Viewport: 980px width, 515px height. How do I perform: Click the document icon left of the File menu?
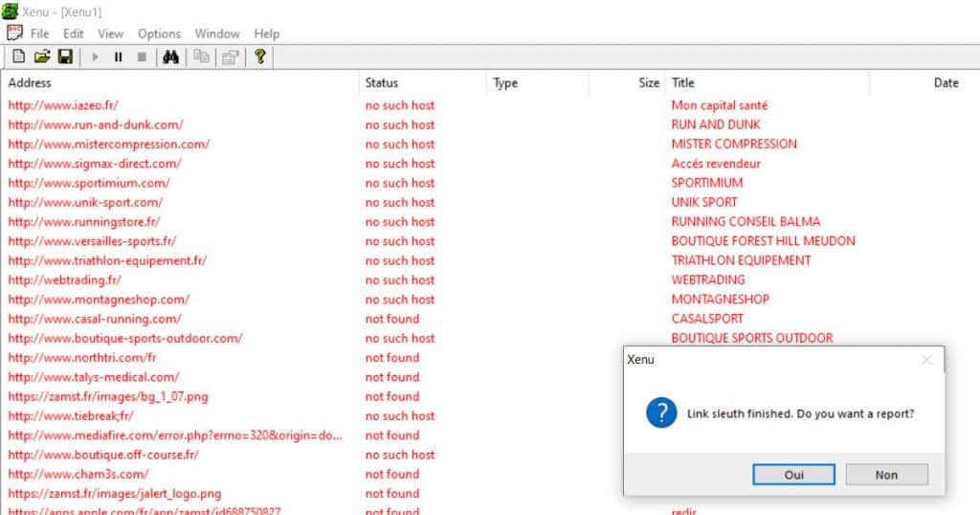[14, 34]
